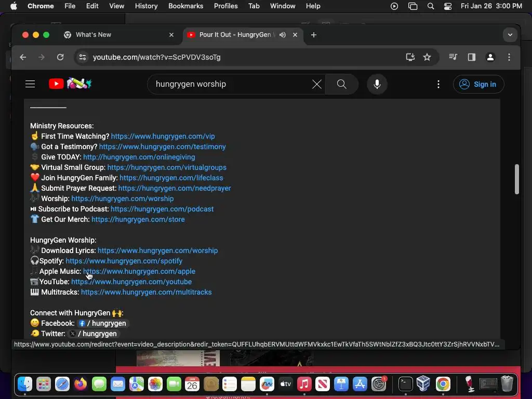The height and width of the screenshot is (399, 532).
Task: Install app icon in address bar
Action: pyautogui.click(x=410, y=57)
